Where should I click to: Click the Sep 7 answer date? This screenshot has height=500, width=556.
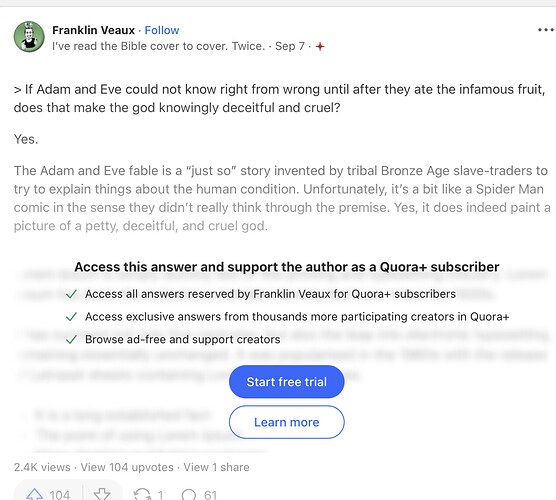coord(290,46)
